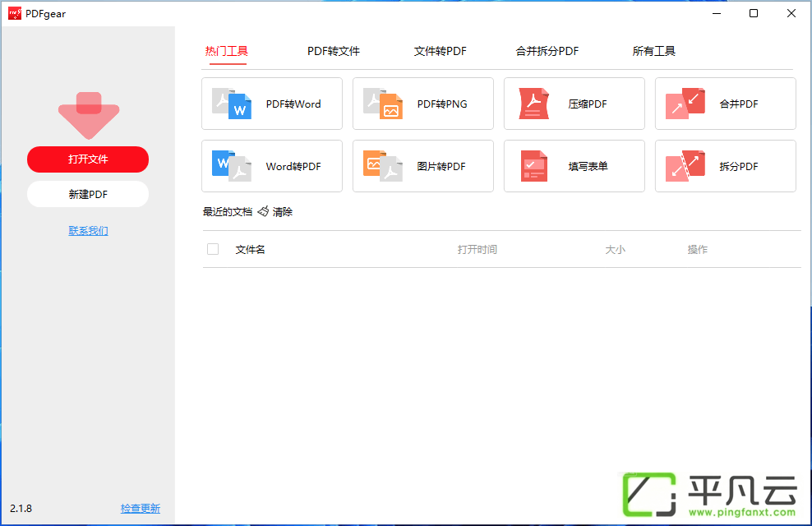Tick the select-all checkbox beside 文件名
Screen dimensions: 812x526
click(213, 249)
